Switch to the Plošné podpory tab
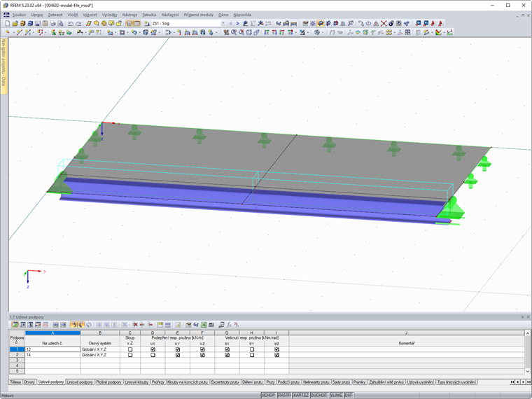Image resolution: width=532 pixels, height=399 pixels. pos(108,382)
